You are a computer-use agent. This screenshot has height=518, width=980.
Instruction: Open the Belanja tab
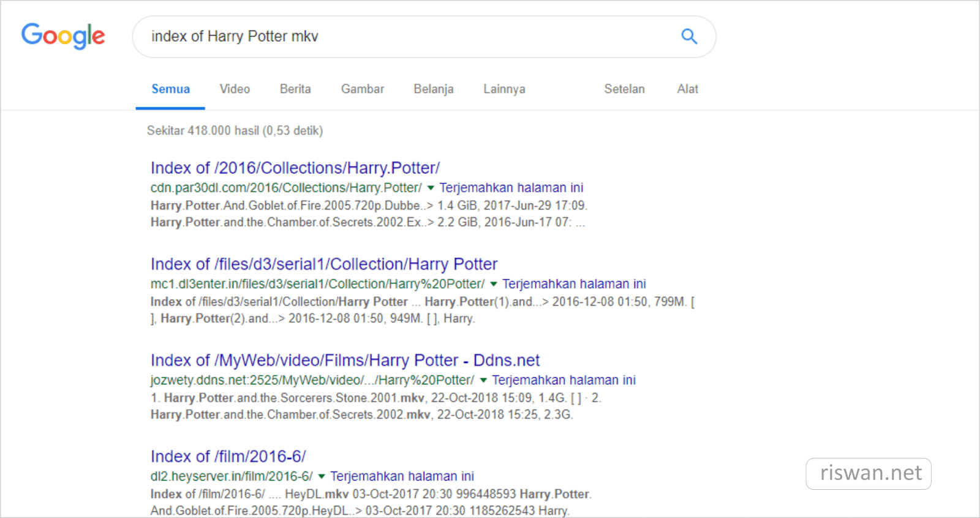click(434, 89)
